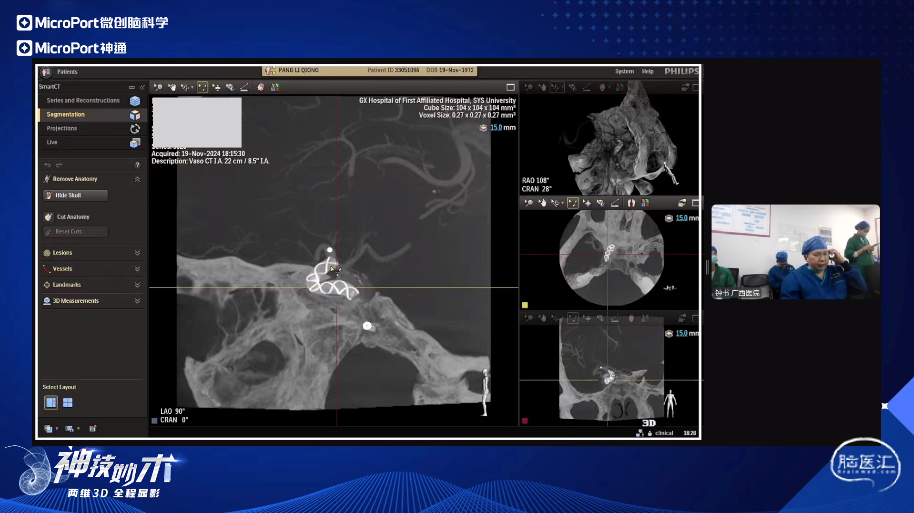Click the yellow axial view color marker

tap(525, 305)
